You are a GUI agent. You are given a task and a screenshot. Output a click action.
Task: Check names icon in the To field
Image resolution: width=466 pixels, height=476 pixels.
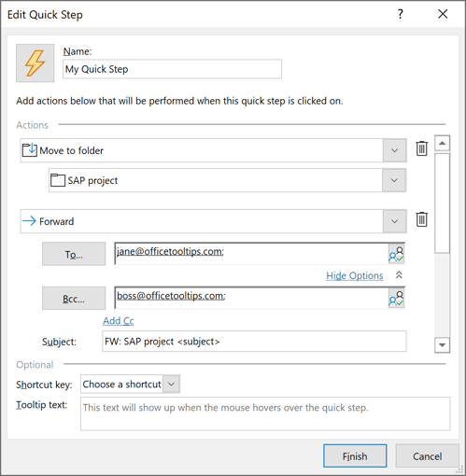pyautogui.click(x=396, y=254)
